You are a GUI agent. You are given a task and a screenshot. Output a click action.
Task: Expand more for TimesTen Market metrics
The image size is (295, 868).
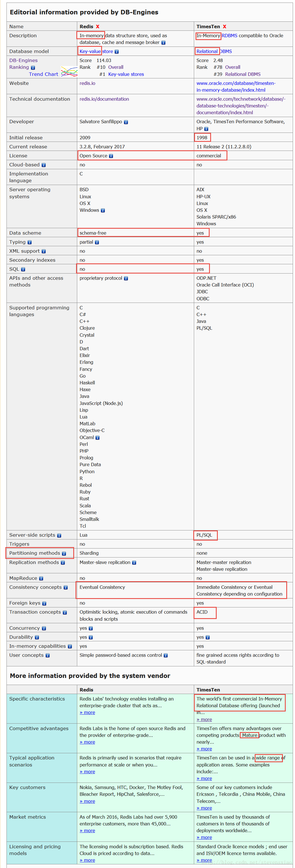[204, 837]
